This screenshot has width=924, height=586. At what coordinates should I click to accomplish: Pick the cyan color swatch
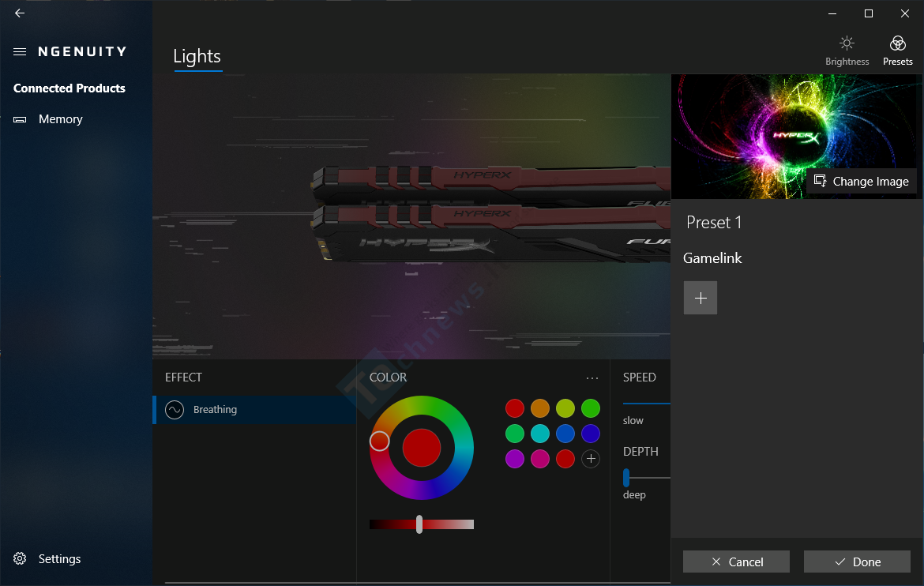tap(539, 434)
